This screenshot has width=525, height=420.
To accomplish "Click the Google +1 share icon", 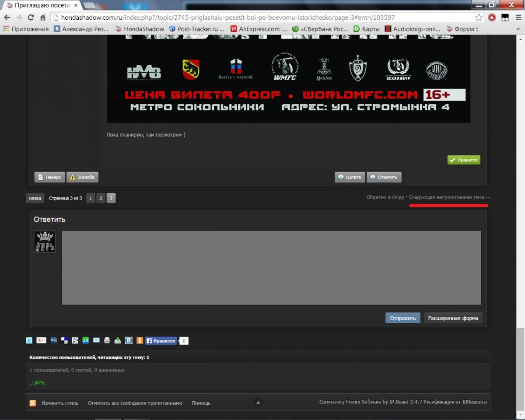I will [42, 340].
